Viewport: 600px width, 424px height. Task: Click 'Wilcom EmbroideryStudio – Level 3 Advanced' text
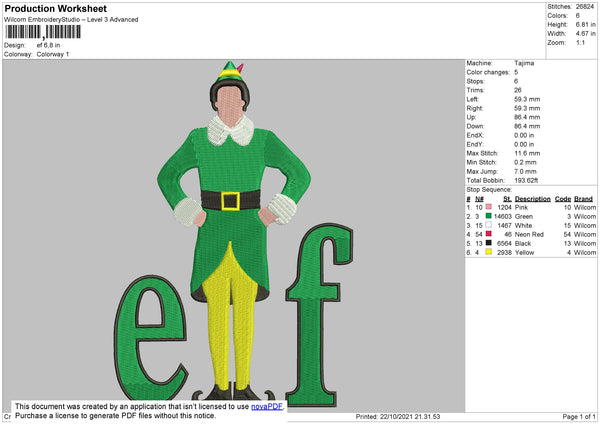[71, 20]
